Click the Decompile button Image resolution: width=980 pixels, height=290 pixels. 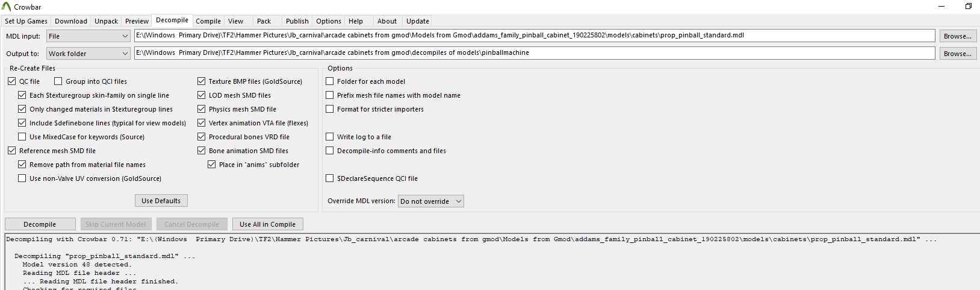[x=40, y=224]
